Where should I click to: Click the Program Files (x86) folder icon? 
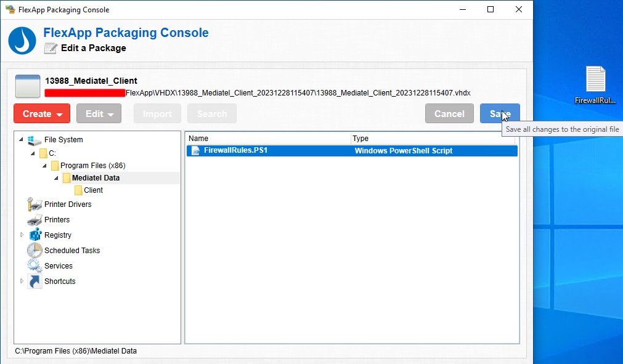55,166
